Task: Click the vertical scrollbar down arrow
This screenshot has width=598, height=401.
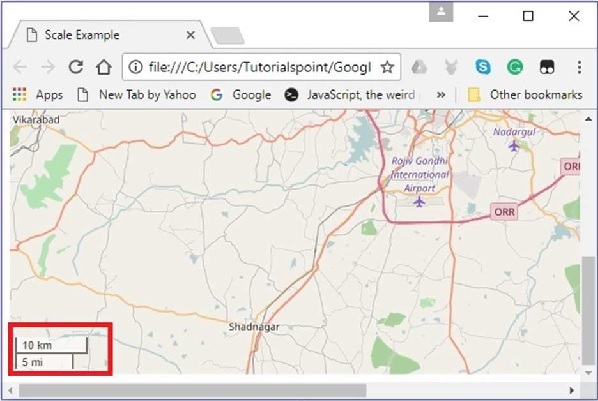Action: coord(588,373)
